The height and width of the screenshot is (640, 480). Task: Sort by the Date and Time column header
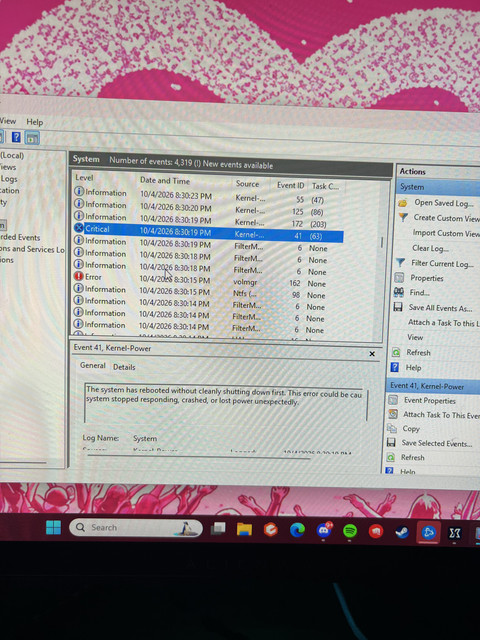[x=165, y=180]
